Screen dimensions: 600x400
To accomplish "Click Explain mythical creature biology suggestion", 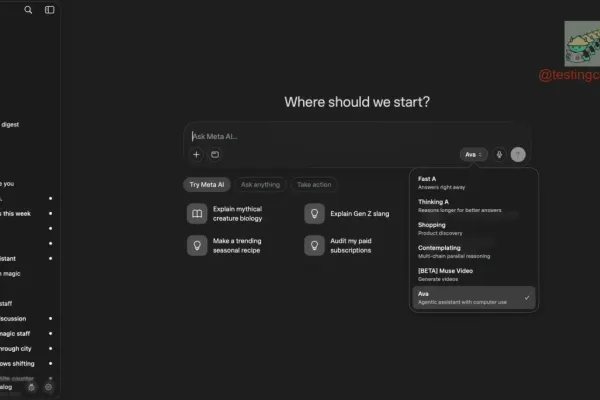I will click(226, 214).
